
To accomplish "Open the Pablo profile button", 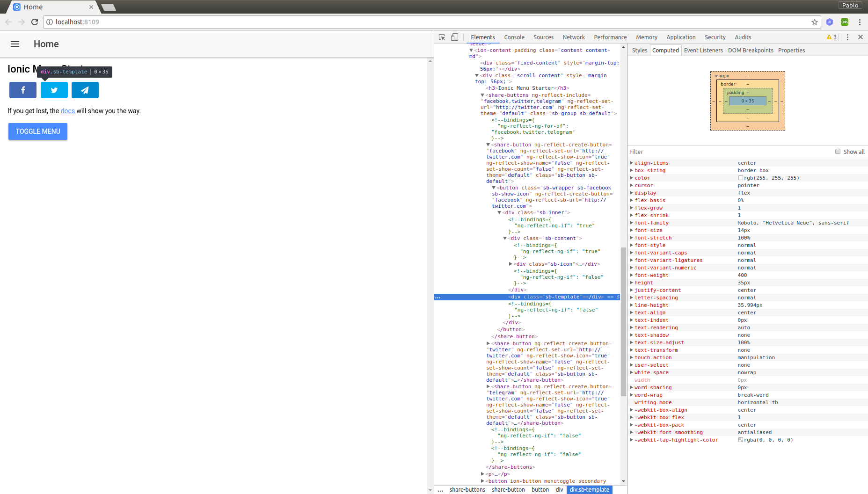I will (850, 5).
